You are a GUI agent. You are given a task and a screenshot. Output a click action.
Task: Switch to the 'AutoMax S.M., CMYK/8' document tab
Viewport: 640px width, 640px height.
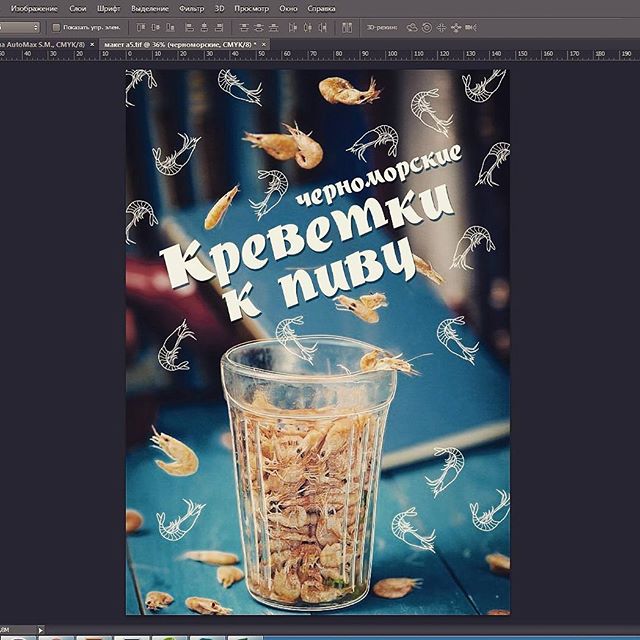click(x=43, y=44)
